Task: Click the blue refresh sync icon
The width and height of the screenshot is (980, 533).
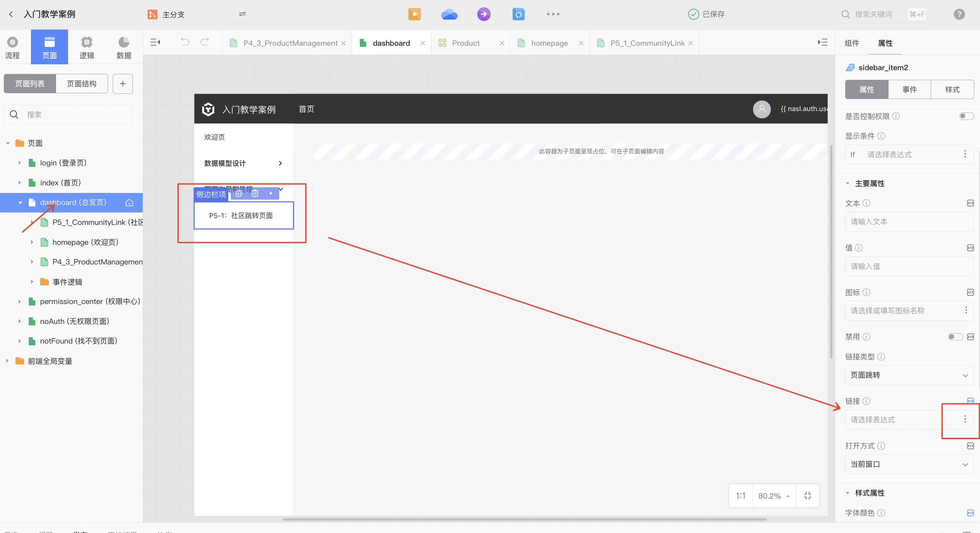Action: (518, 14)
